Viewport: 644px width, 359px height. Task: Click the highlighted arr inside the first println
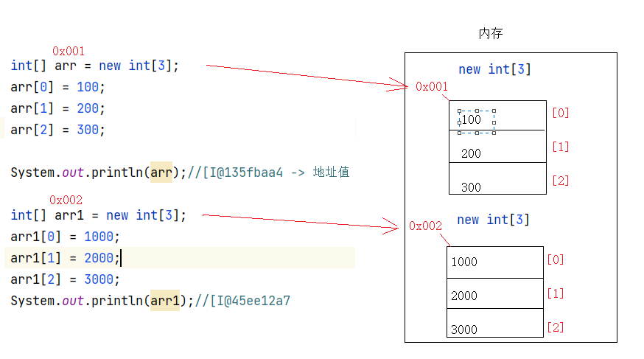click(161, 172)
